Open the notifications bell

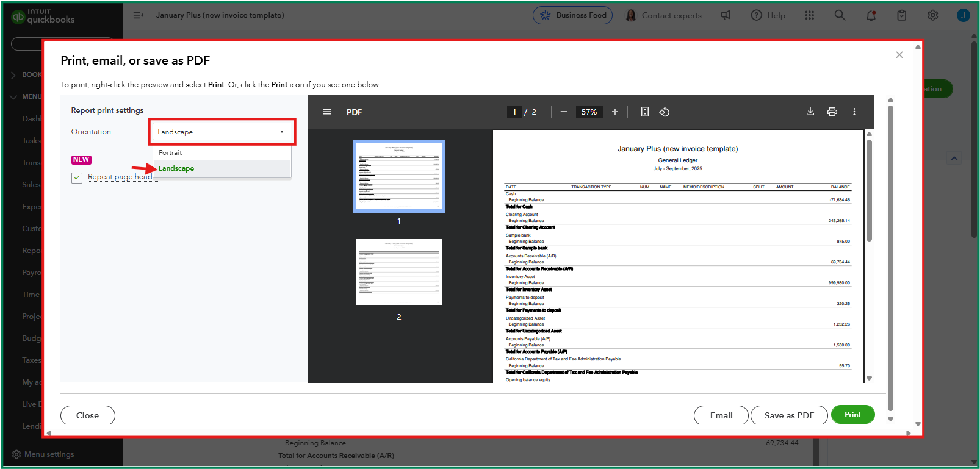pyautogui.click(x=871, y=15)
